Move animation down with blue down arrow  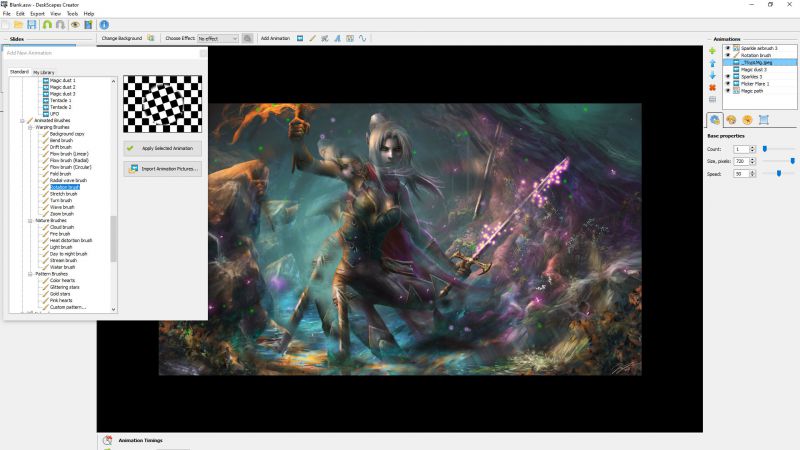(x=712, y=75)
